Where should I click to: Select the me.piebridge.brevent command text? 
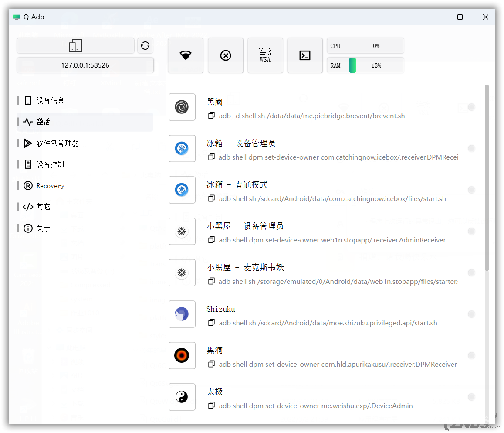point(312,116)
